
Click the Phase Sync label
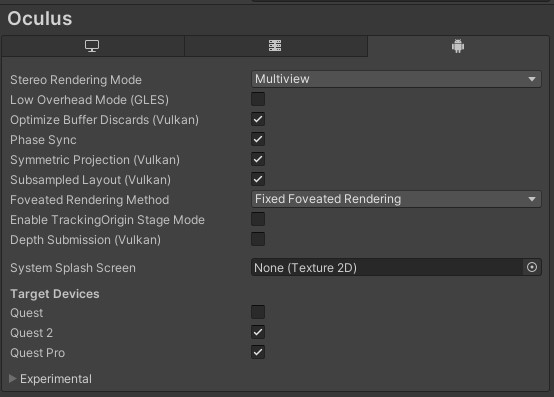[x=43, y=140]
